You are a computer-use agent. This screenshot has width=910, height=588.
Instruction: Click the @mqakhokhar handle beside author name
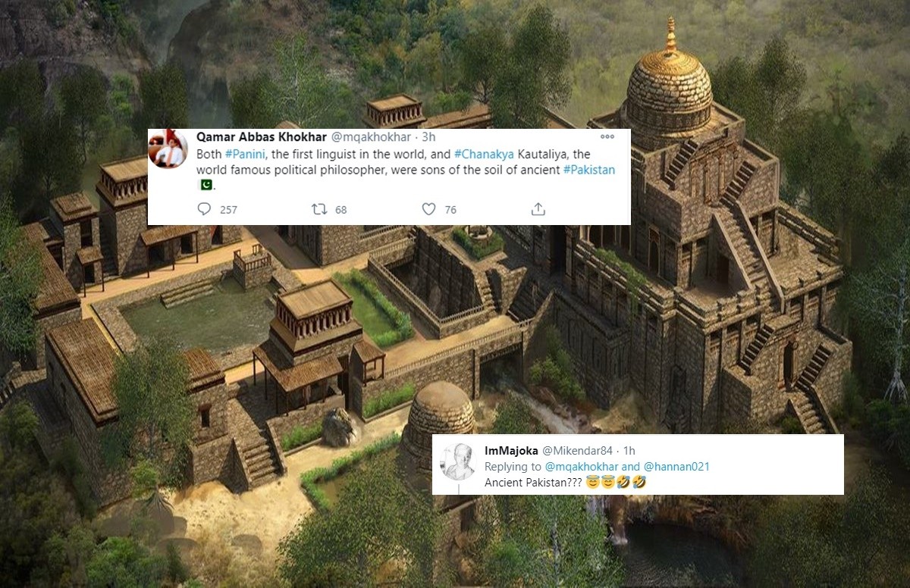click(x=371, y=137)
